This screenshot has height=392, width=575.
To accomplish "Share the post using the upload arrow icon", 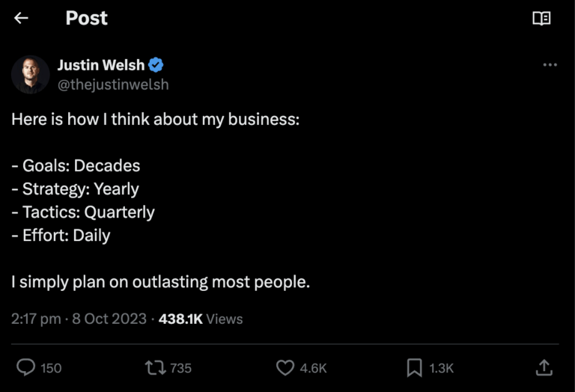I will 544,367.
